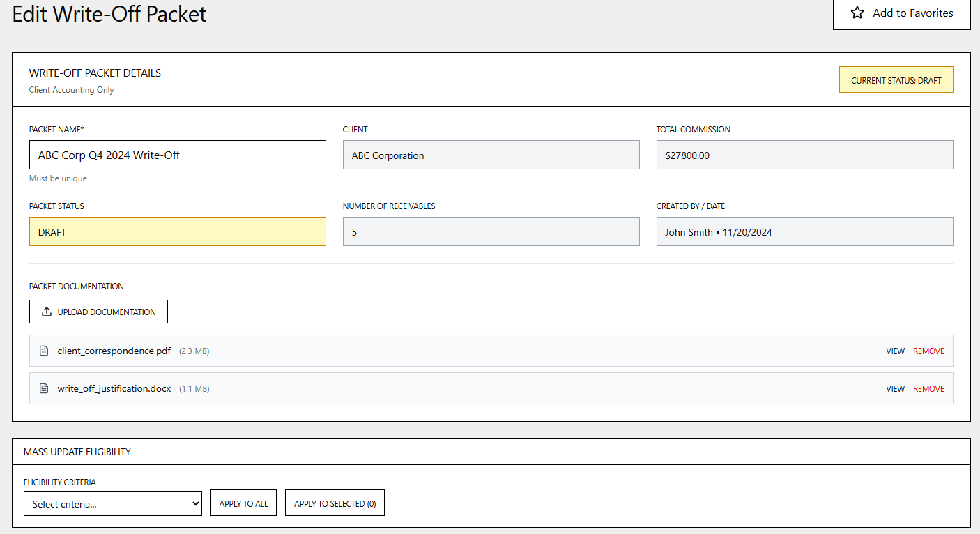Click Add to Favorites
This screenshot has width=980, height=534.
(x=912, y=13)
